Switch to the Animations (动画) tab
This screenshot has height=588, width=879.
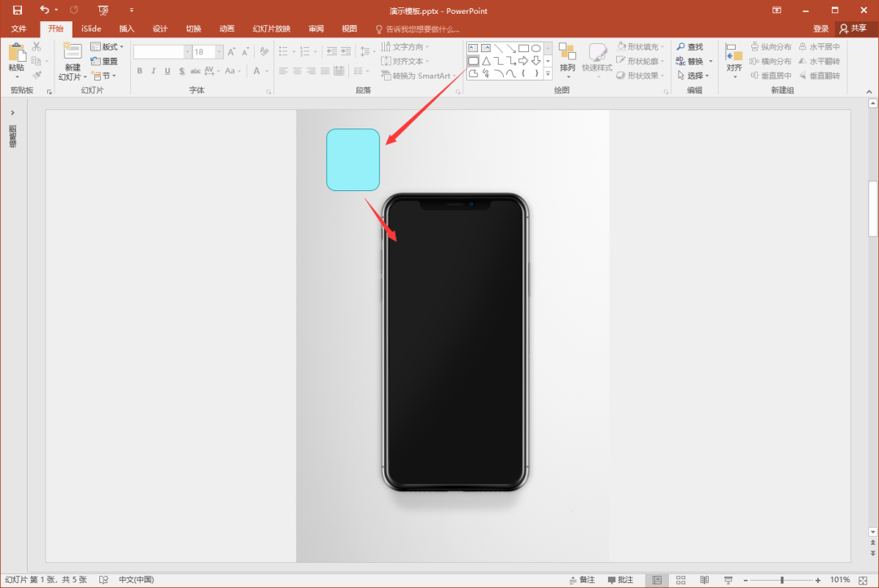[227, 28]
